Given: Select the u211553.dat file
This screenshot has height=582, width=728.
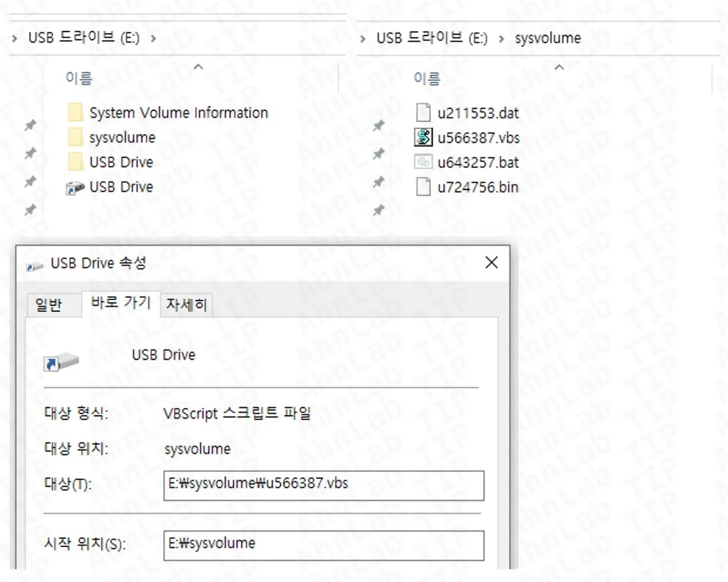Looking at the screenshot, I should [x=478, y=113].
